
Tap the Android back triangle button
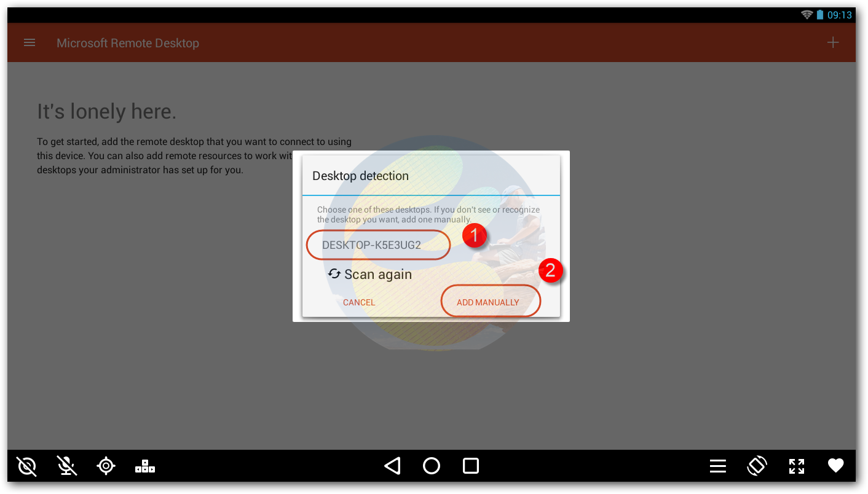pos(392,466)
